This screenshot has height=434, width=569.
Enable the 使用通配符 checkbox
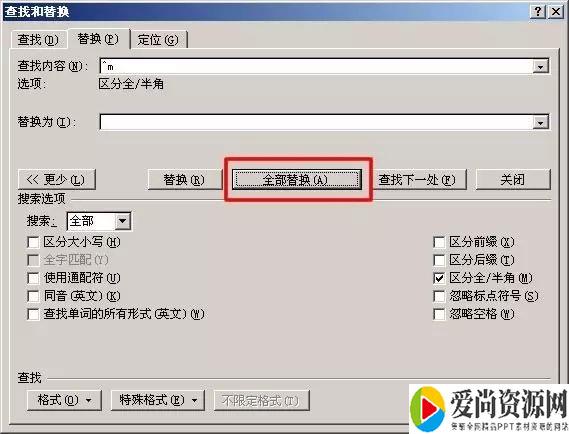click(33, 278)
